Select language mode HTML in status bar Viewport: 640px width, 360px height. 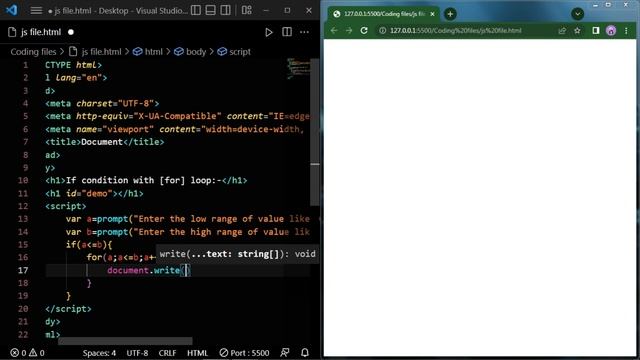click(198, 353)
